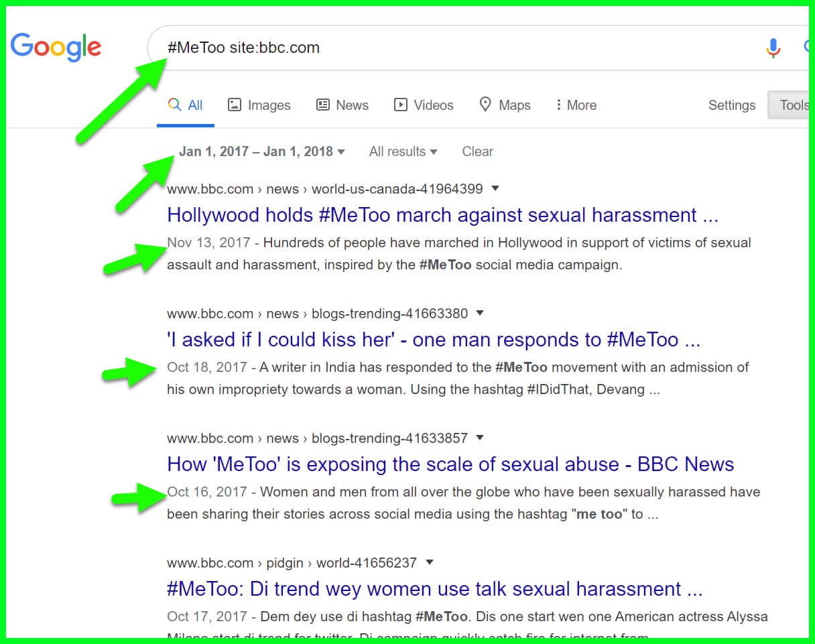Screen dimensions: 815x644
Task: Clear the active search filters
Action: tap(477, 151)
